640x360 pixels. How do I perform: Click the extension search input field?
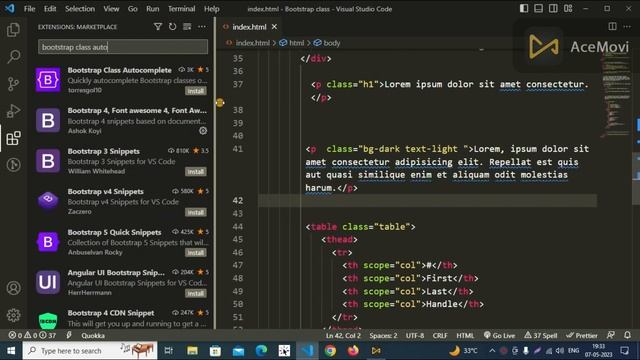click(123, 47)
